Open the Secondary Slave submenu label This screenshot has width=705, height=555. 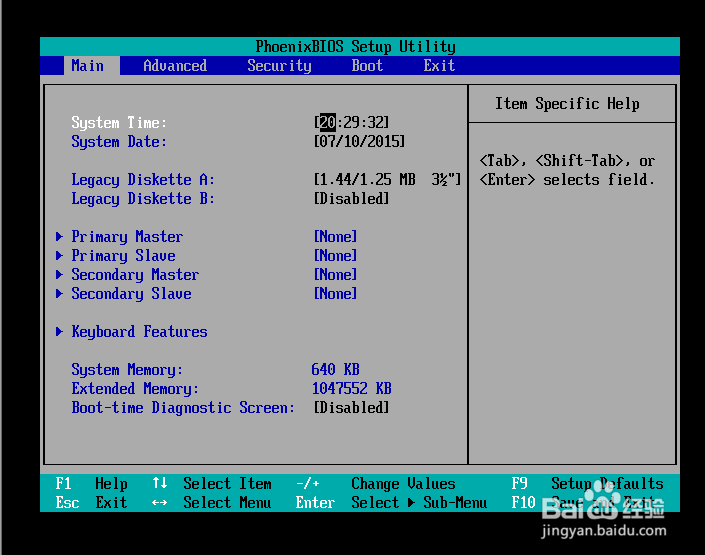(131, 293)
